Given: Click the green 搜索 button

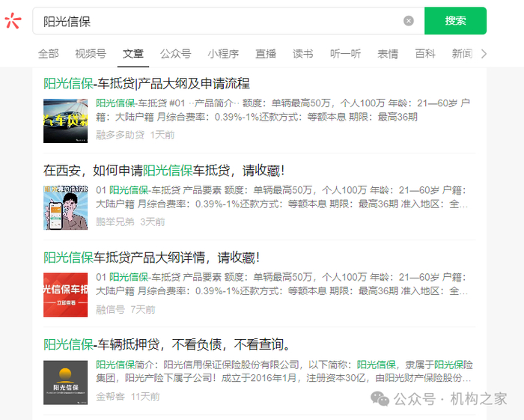Looking at the screenshot, I should [x=455, y=21].
